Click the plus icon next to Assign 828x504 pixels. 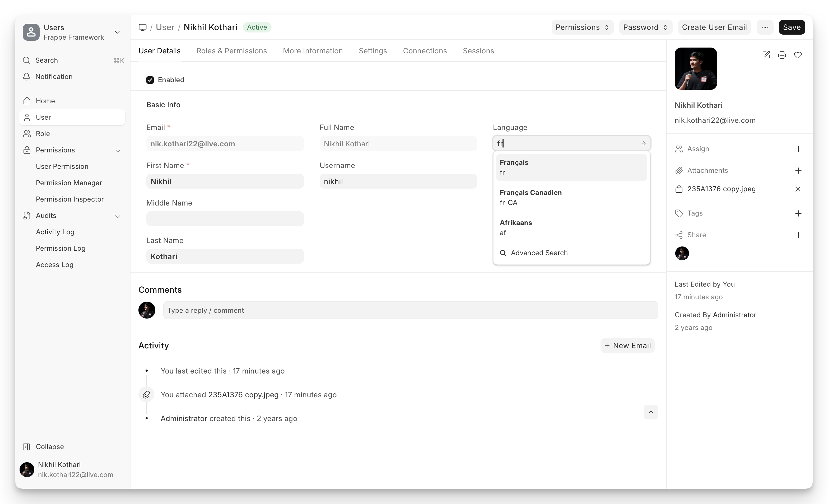point(798,149)
